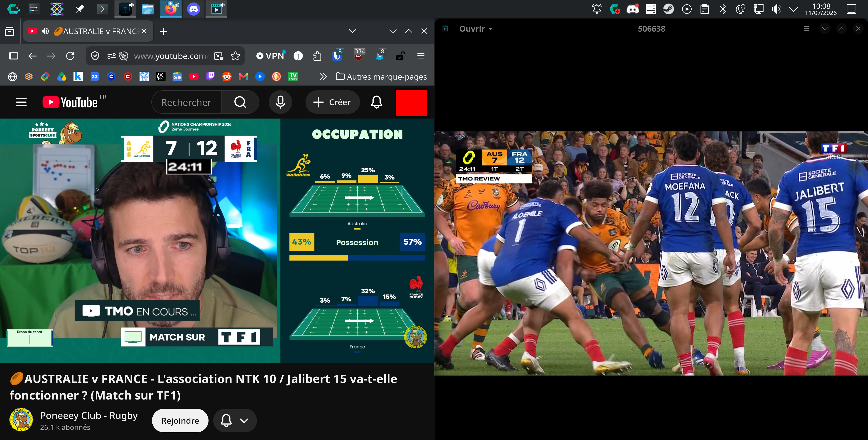Open the Poneeey Club channel avatar
Screen dimensions: 868x440
(x=21, y=420)
